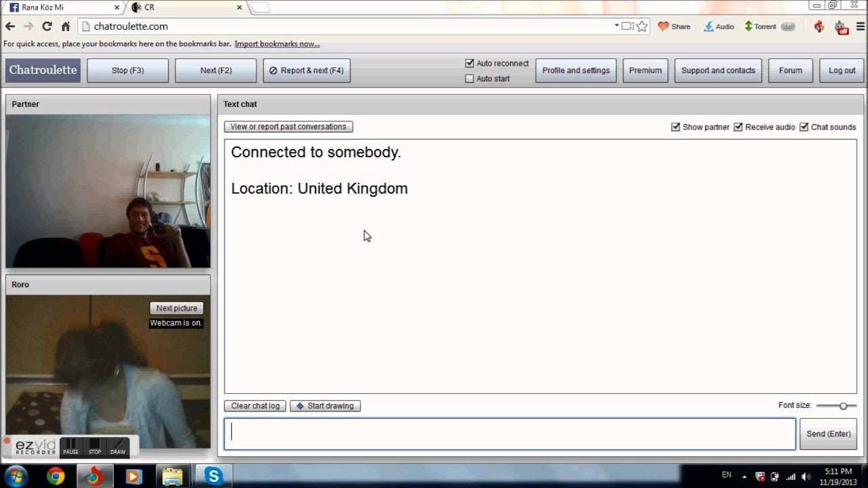Open the Premium page
The height and width of the screenshot is (488, 868).
click(645, 70)
